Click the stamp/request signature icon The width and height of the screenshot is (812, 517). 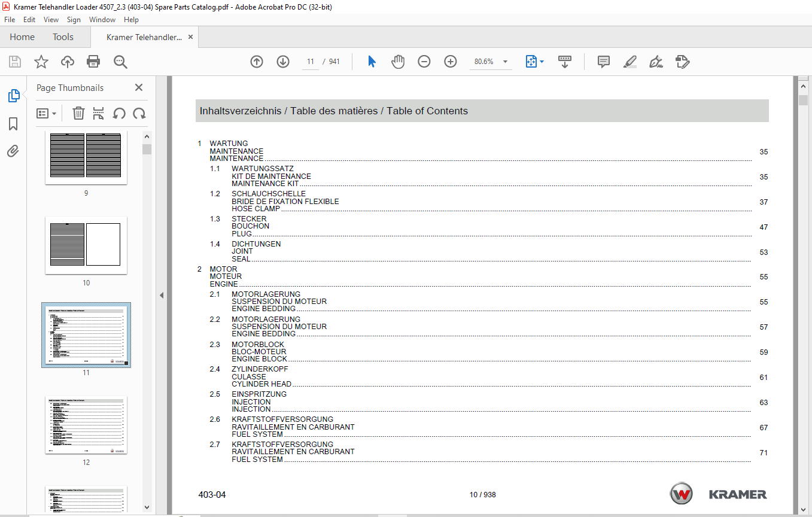[x=683, y=62]
